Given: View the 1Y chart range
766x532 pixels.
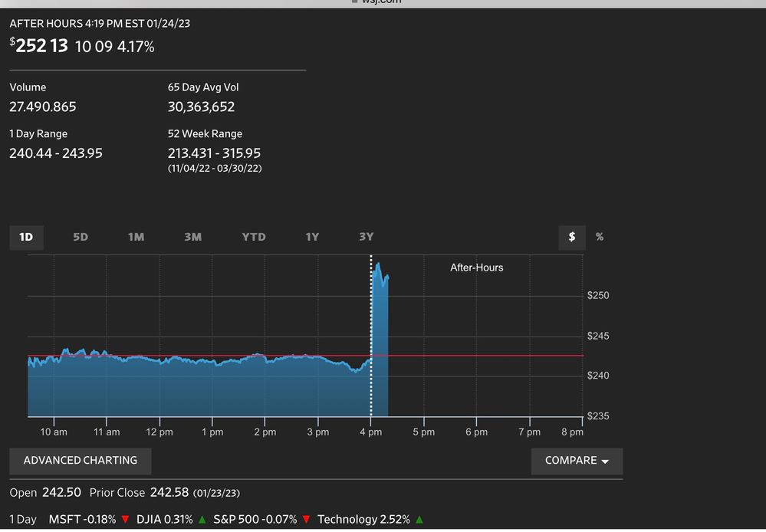Looking at the screenshot, I should coord(312,237).
